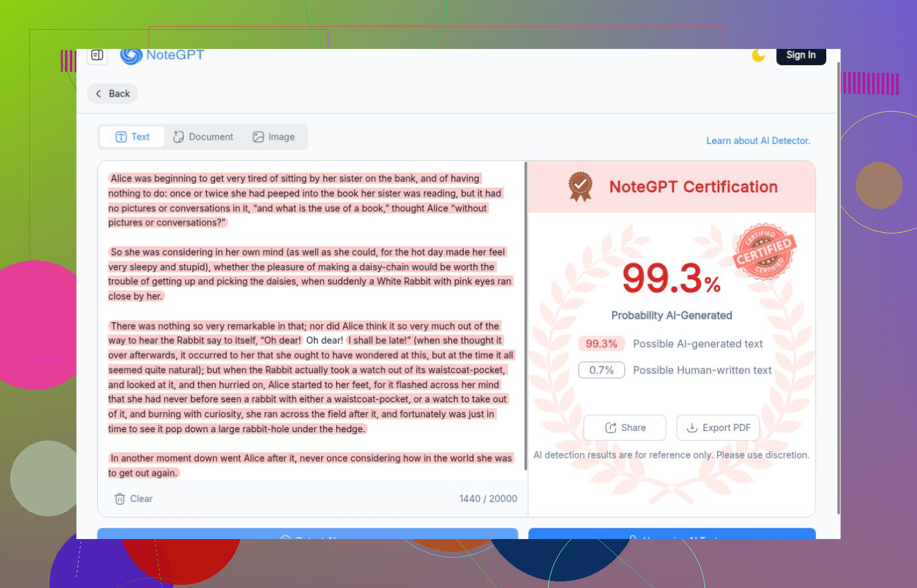917x588 pixels.
Task: Click the Possible Human-written text label
Action: click(x=702, y=370)
